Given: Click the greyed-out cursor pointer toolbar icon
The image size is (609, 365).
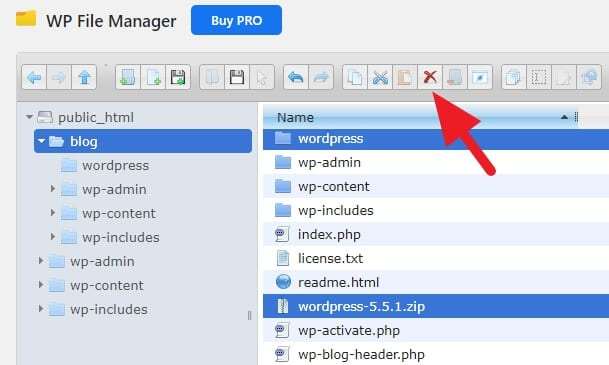Looking at the screenshot, I should coord(262,77).
